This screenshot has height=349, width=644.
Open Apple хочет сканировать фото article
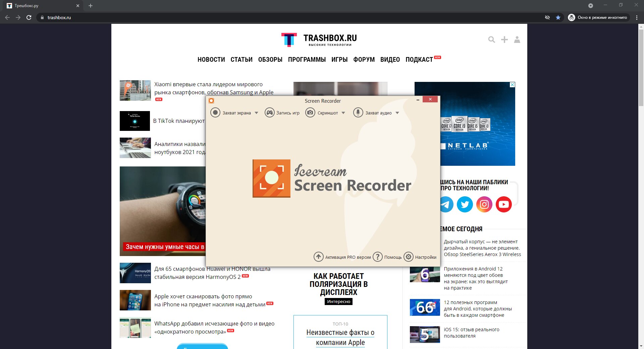pos(210,300)
